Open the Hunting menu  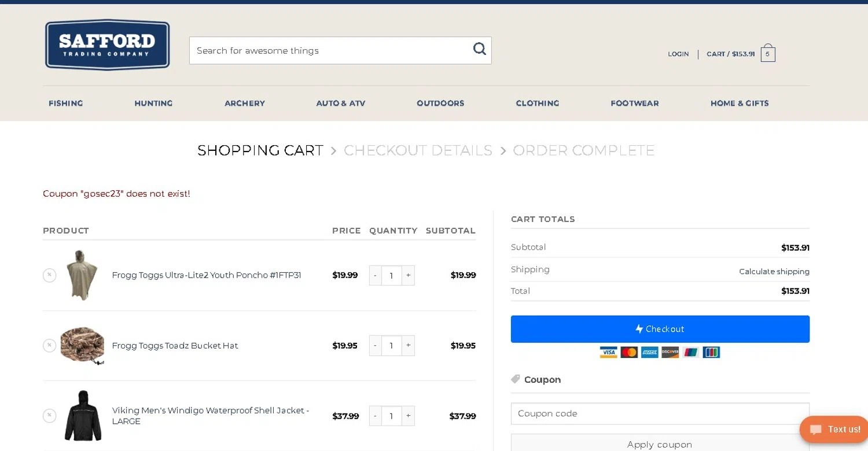[x=153, y=103]
